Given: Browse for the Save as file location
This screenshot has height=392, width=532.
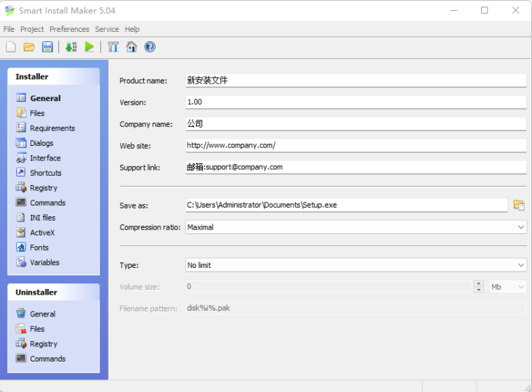Looking at the screenshot, I should [519, 205].
